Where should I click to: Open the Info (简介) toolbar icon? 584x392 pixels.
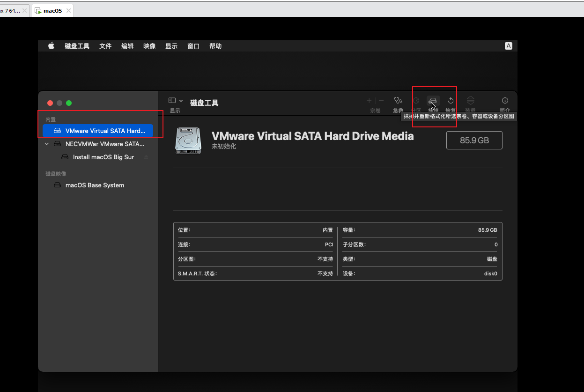click(505, 100)
